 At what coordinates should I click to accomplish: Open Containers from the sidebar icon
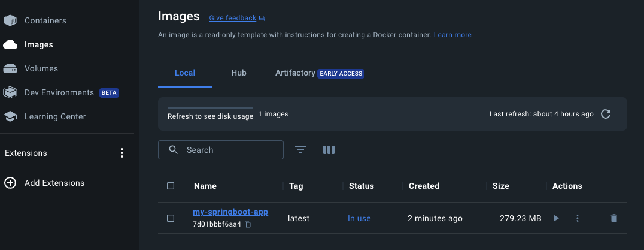tap(10, 20)
